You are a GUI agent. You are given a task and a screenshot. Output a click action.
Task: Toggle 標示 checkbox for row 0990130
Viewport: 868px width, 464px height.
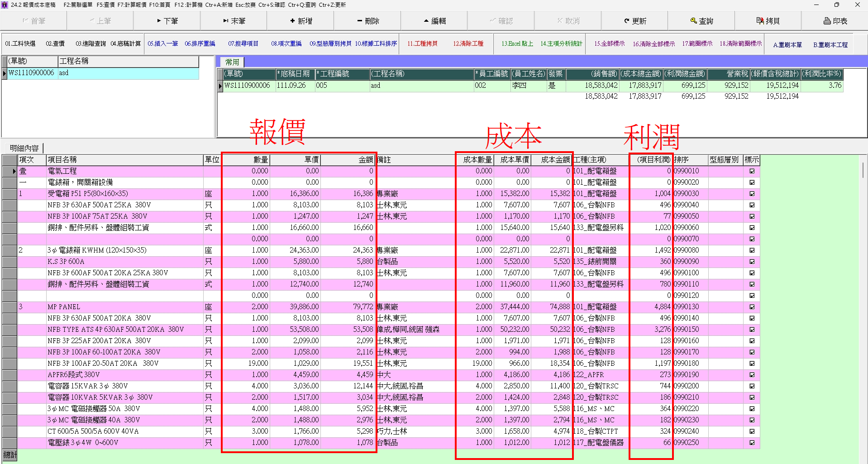tap(752, 307)
